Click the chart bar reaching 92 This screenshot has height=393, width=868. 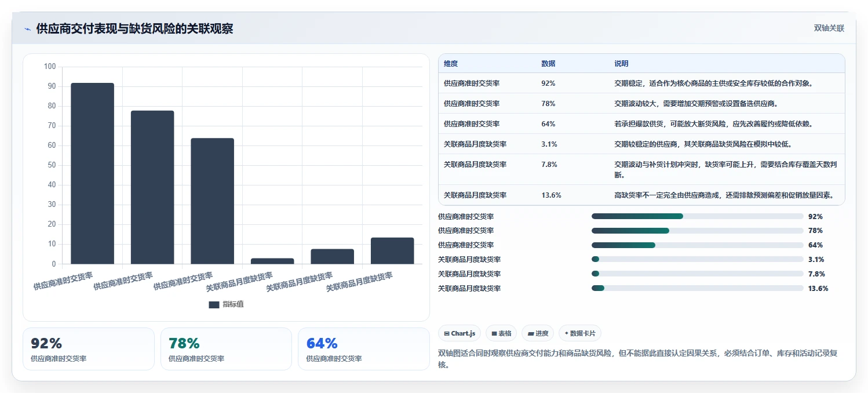point(93,173)
